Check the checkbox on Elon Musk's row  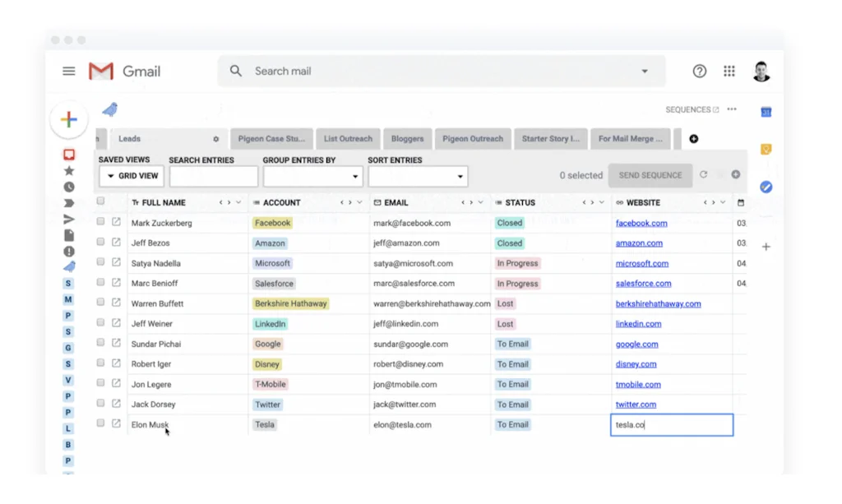pyautogui.click(x=100, y=424)
